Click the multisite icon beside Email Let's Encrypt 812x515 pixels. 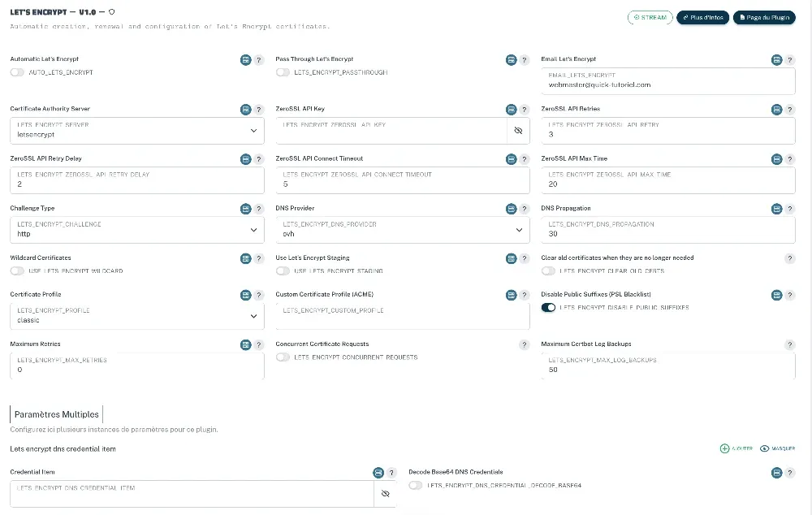tap(777, 60)
